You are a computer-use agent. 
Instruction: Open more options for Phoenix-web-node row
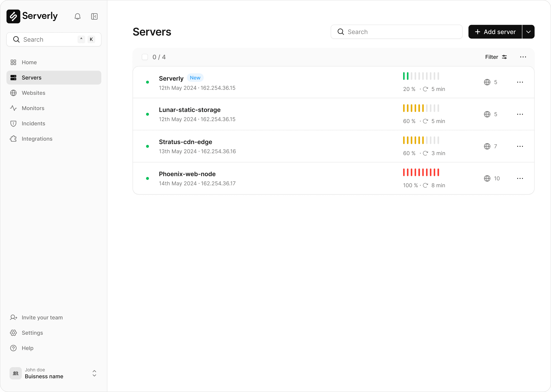520,178
